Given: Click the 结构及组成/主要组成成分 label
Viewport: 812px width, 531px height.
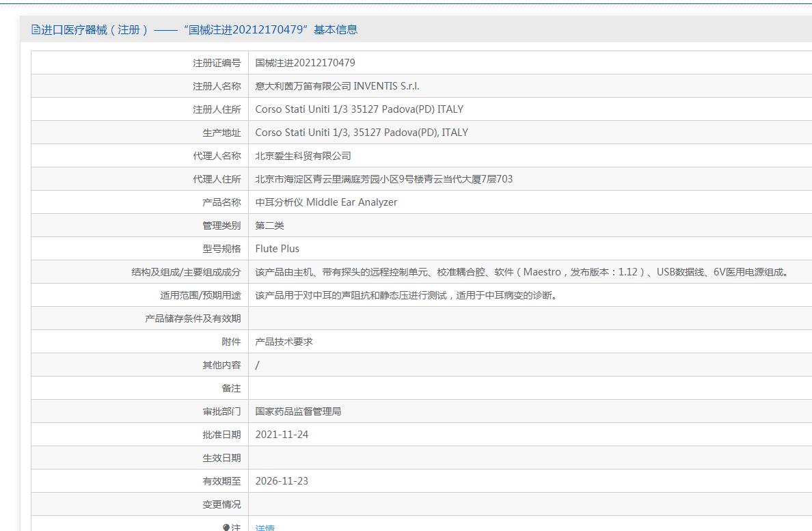Looking at the screenshot, I should coord(187,272).
